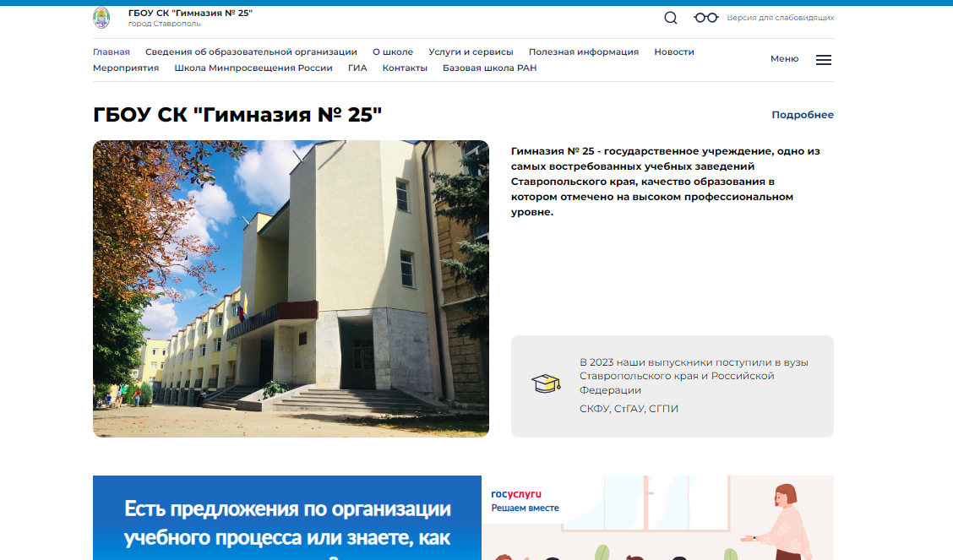Click the gymnasium building photo

coord(291,288)
